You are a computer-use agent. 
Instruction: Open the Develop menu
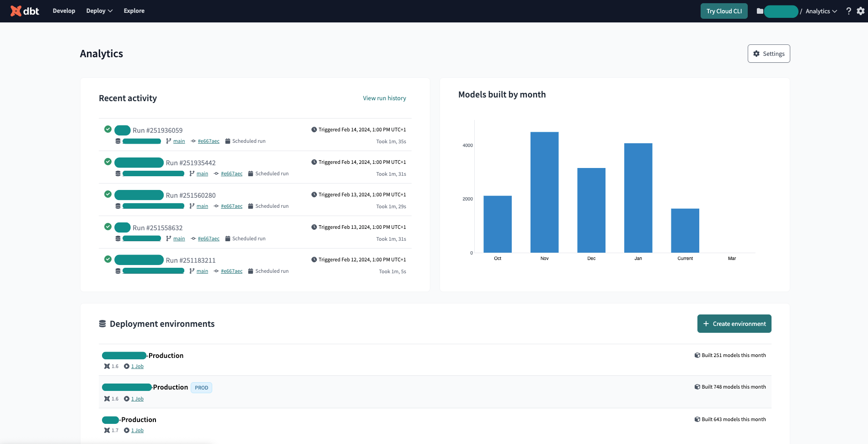click(x=64, y=11)
